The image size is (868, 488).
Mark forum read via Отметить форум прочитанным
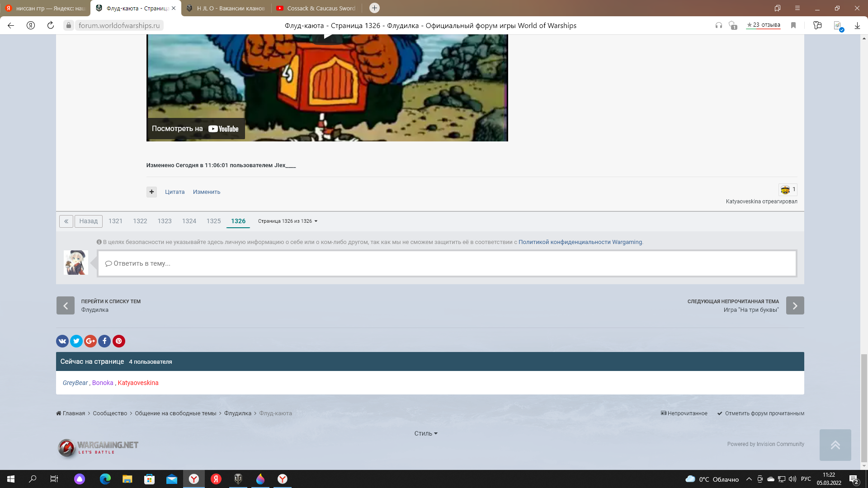[760, 413]
